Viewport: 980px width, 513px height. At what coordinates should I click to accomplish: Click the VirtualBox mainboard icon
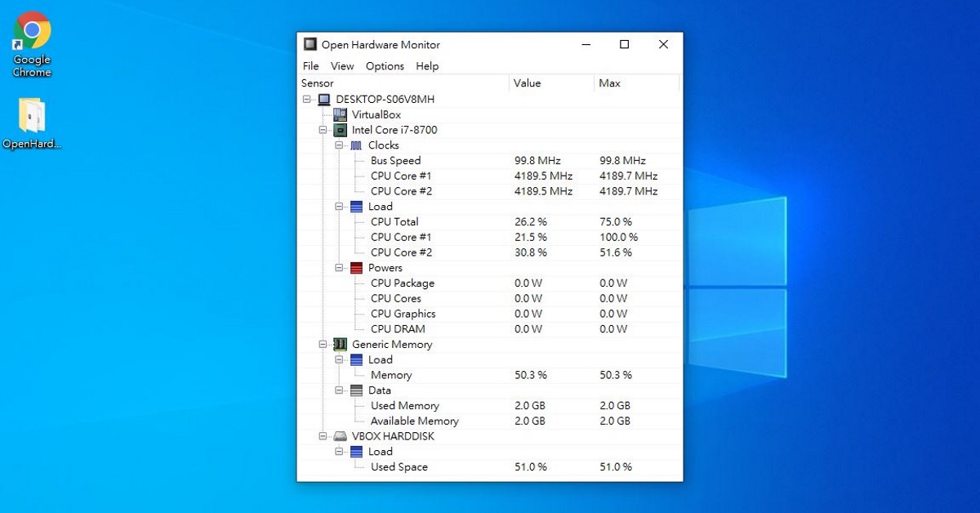[341, 114]
